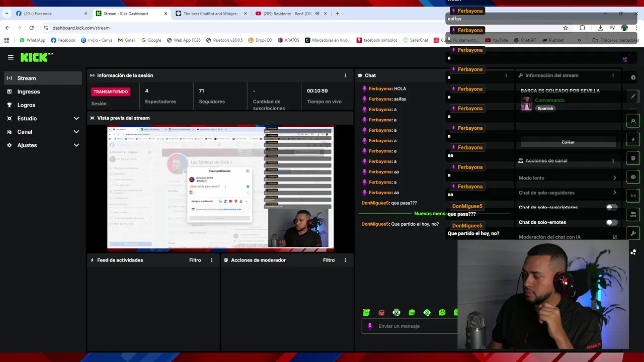The height and width of the screenshot is (362, 644).
Task: Bookmark this page with star icon
Action: 566,28
